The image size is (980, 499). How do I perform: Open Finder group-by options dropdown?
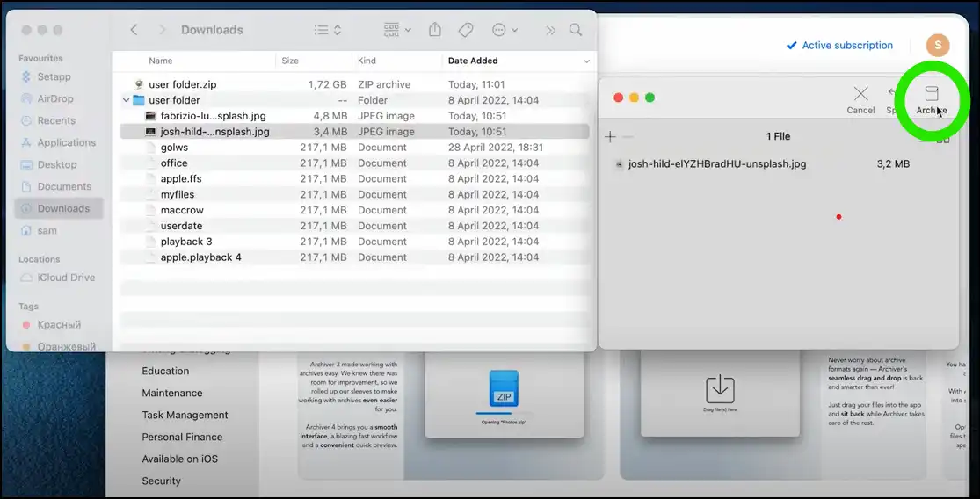point(397,30)
